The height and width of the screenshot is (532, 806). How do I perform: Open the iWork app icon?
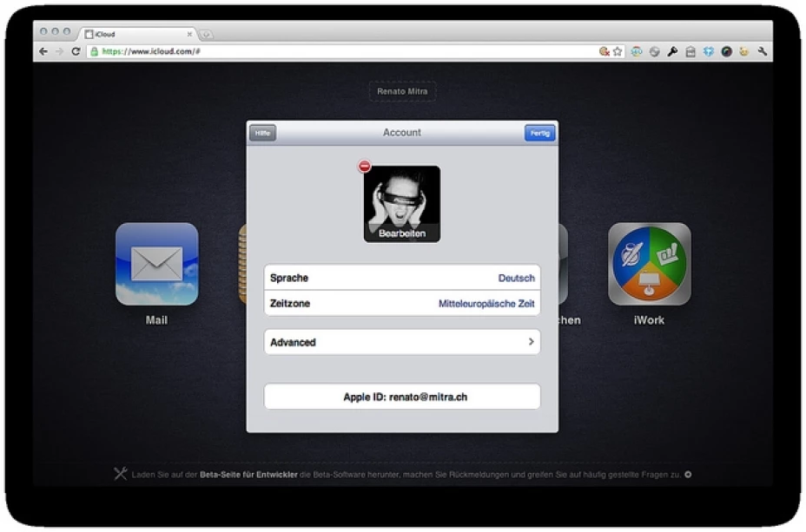pos(649,265)
